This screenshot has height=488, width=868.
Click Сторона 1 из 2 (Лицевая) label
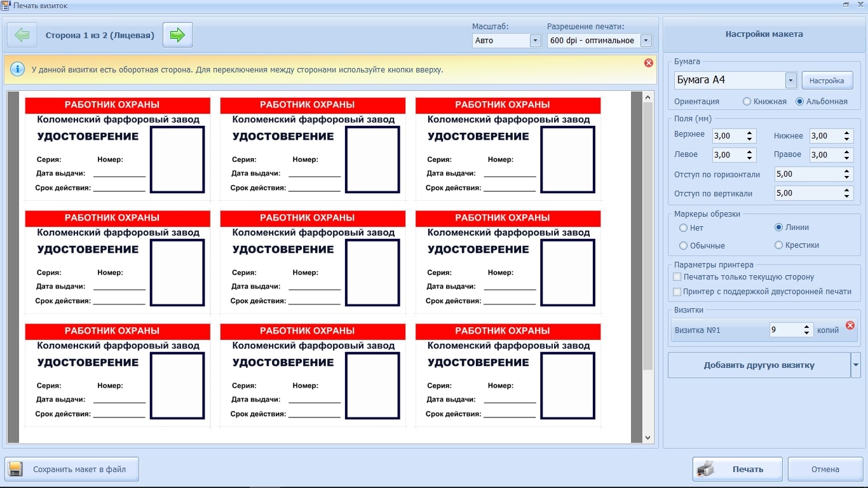click(100, 35)
